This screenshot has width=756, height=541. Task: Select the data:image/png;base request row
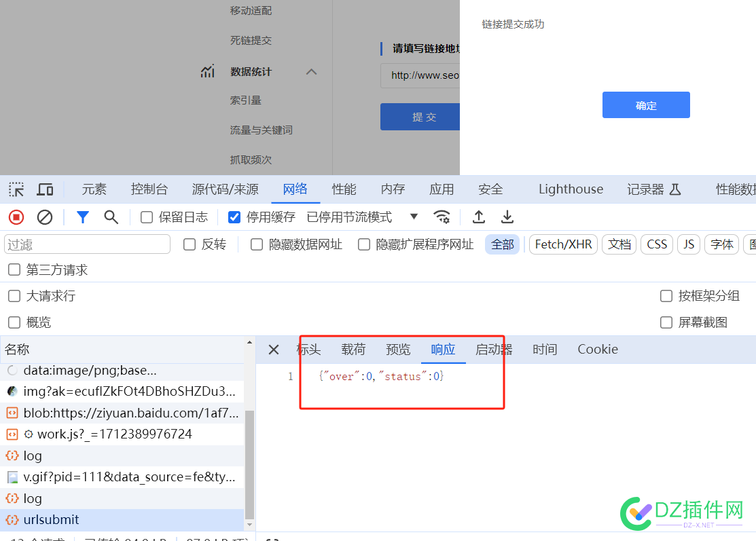[122, 371]
